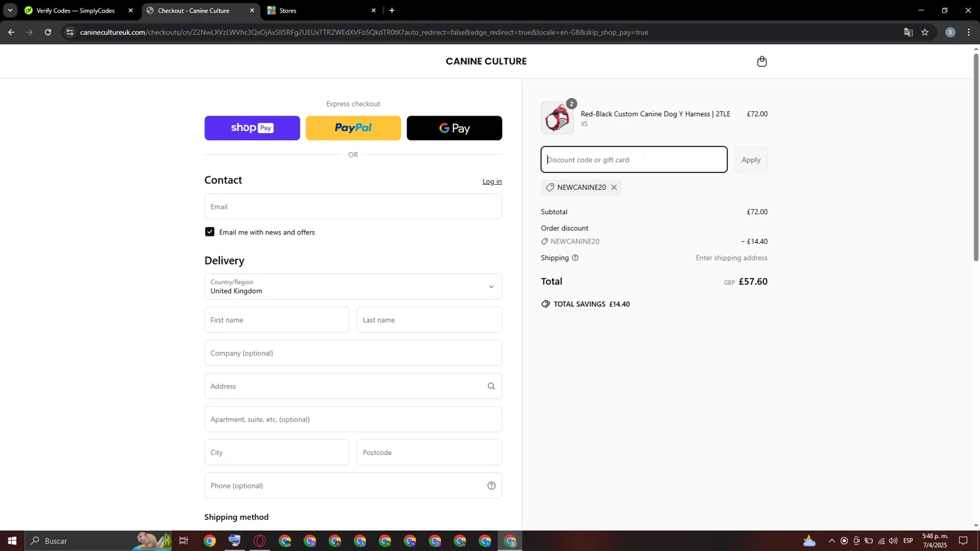
Task: Close the Verify Codes tab
Action: point(131,10)
